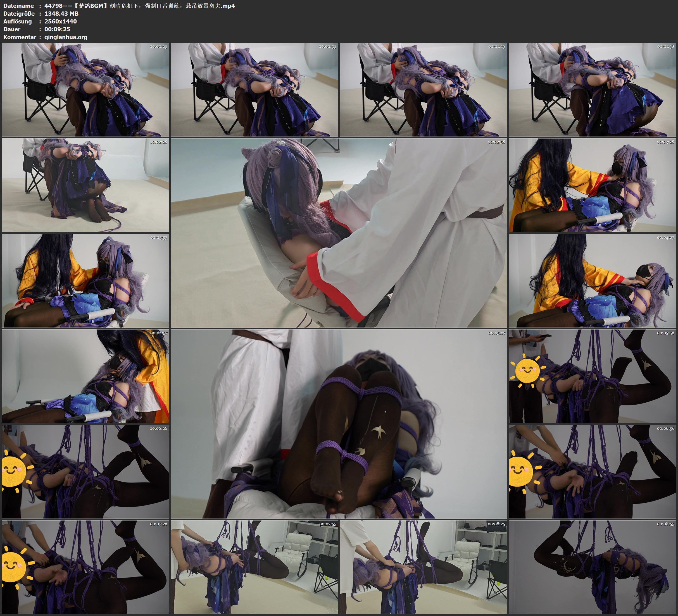Select the large frame at 00:05:27

pyautogui.click(x=339, y=424)
